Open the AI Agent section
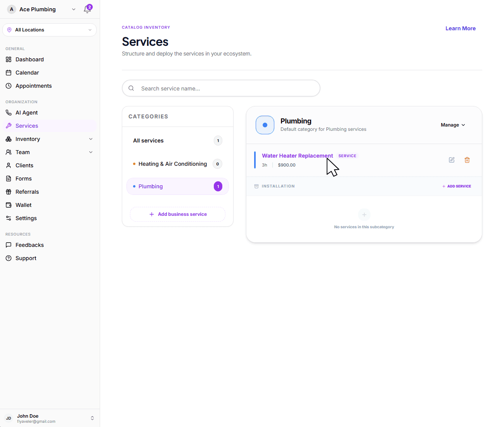The height and width of the screenshot is (427, 504). pyautogui.click(x=26, y=113)
